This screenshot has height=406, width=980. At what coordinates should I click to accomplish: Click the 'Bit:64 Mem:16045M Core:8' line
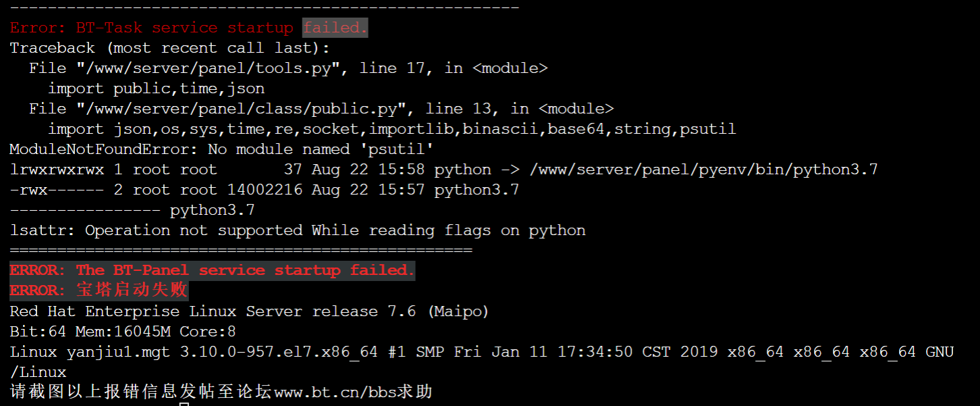tap(123, 332)
